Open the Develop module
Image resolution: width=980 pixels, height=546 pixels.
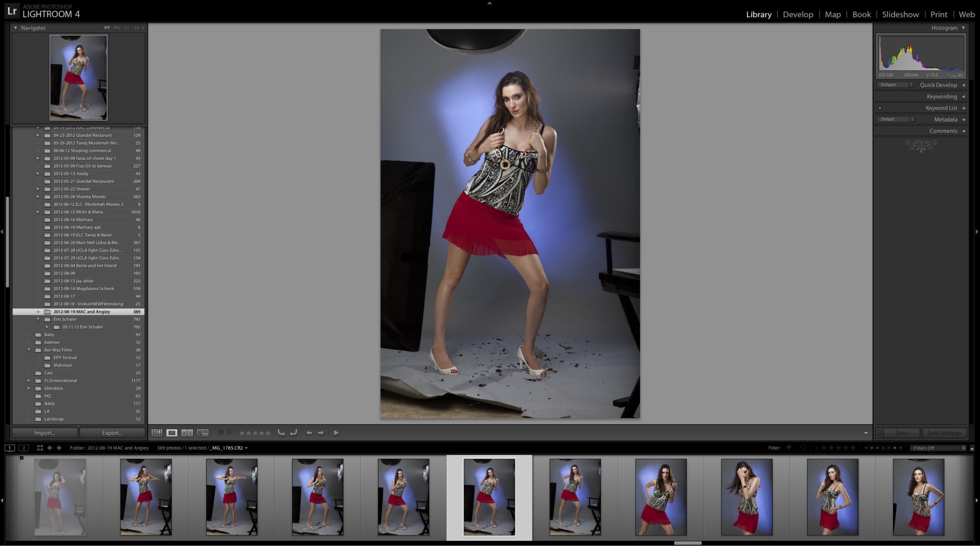pyautogui.click(x=798, y=14)
